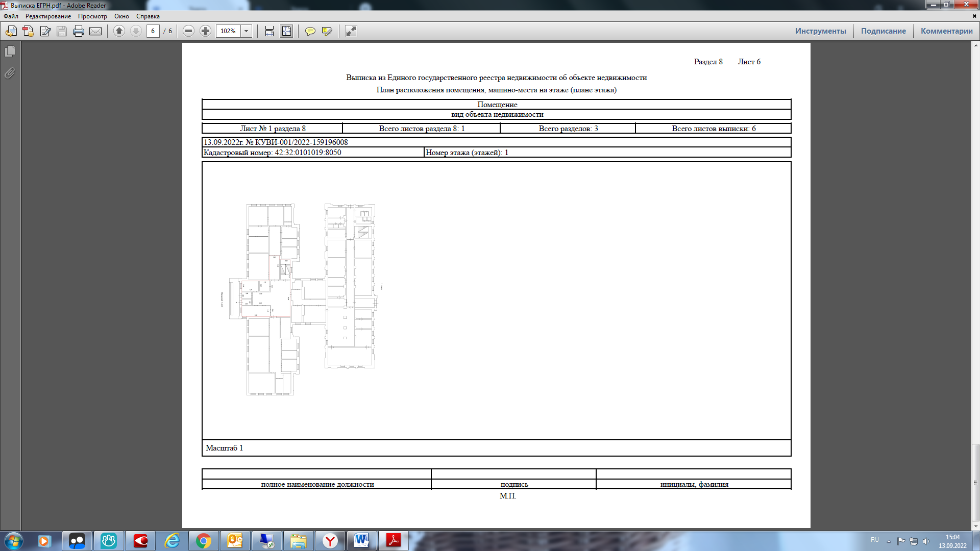Open the Комментарии pane

point(946,31)
